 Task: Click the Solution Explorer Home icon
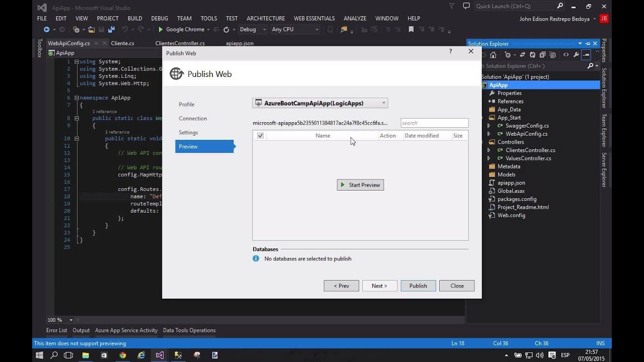(493, 55)
